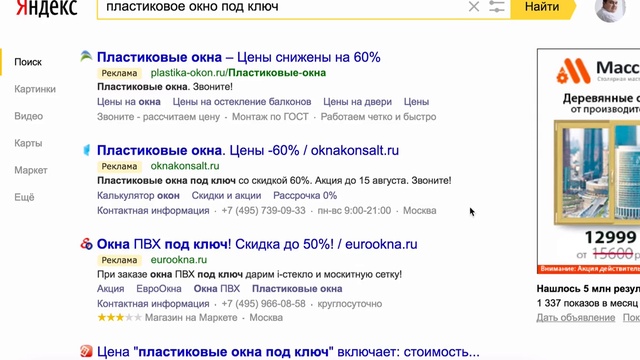Click 'пн-вс 9:00-21:00' hours text
640x360 pixels.
click(354, 211)
